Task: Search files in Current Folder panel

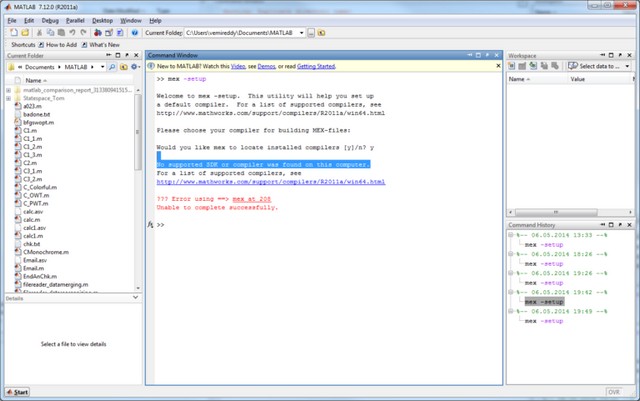Action: 112,67
